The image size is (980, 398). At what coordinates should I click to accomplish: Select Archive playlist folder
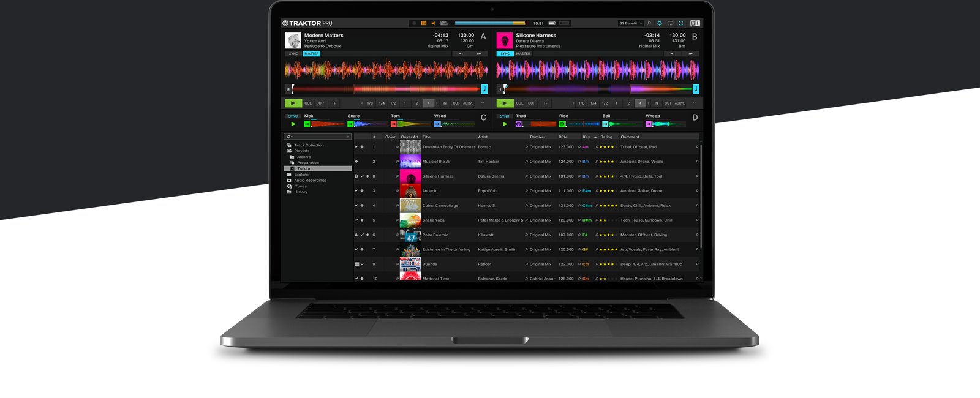(301, 157)
